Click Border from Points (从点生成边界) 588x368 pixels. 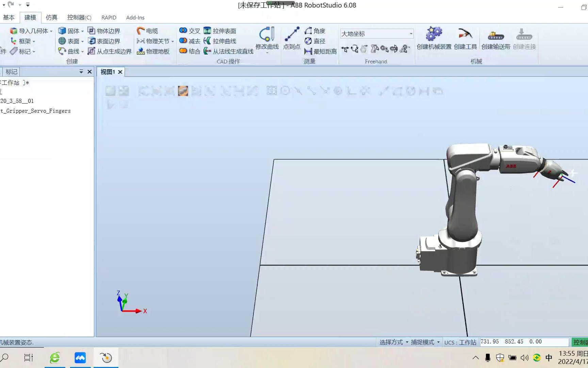[110, 51]
